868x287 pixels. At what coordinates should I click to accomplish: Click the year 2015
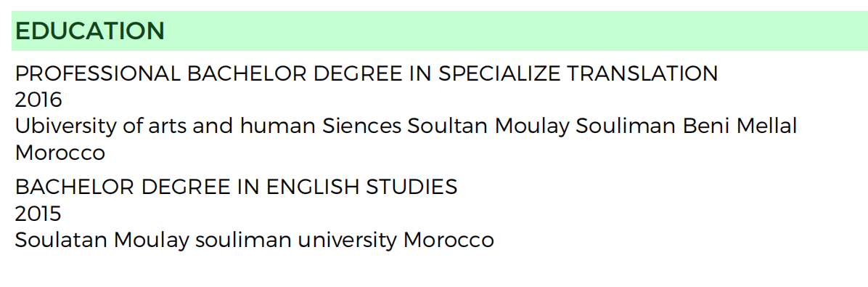(x=38, y=214)
